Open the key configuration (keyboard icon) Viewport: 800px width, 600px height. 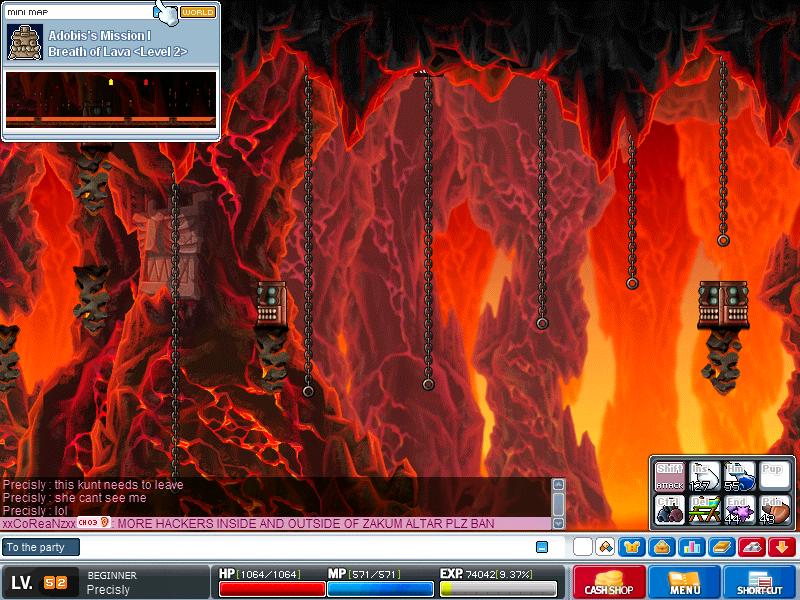click(x=752, y=547)
